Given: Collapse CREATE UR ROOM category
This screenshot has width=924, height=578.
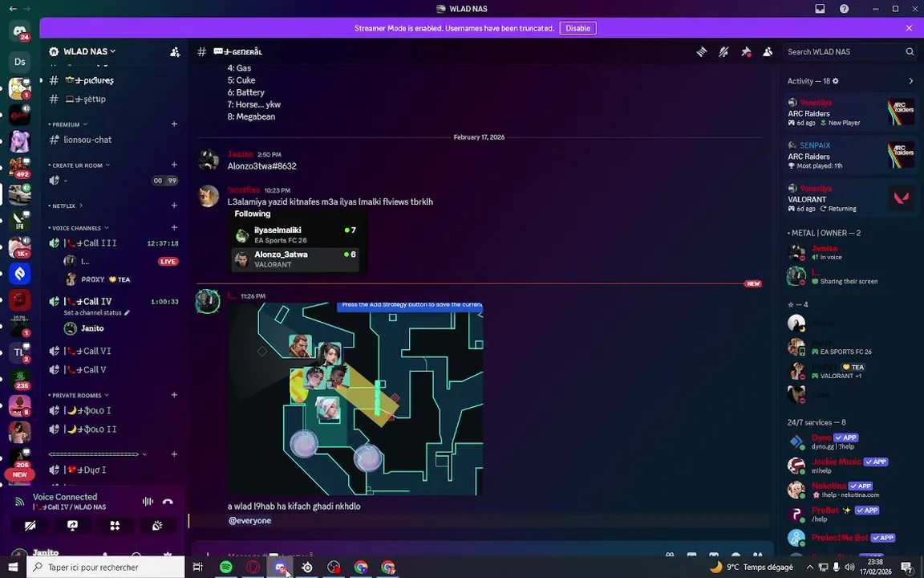Looking at the screenshot, I should pos(79,165).
